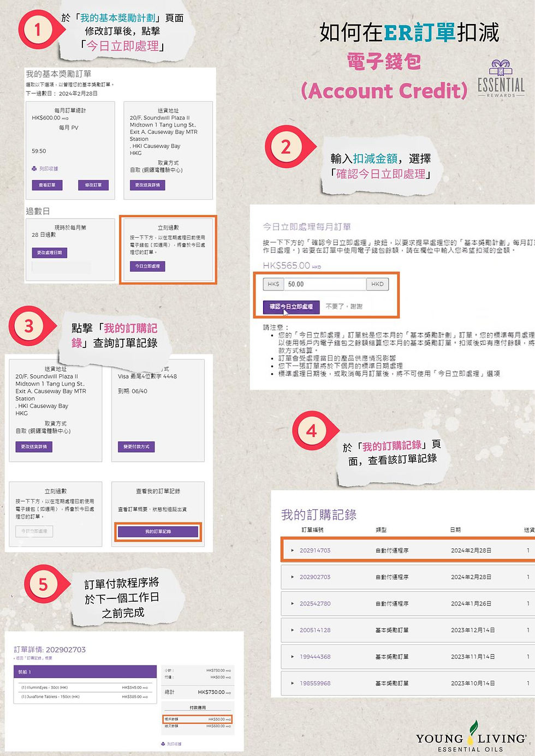
Task: Expand order row 202914703
Action: click(293, 550)
